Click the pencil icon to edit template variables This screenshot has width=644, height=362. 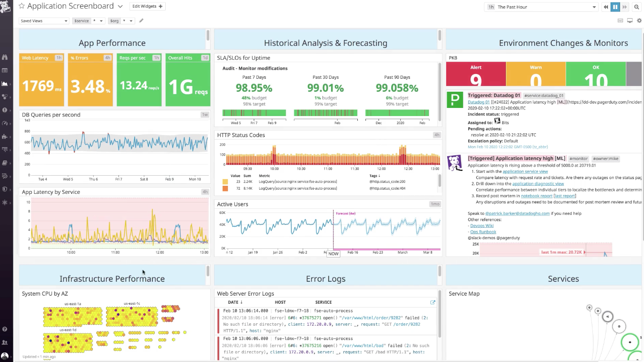pos(141,21)
